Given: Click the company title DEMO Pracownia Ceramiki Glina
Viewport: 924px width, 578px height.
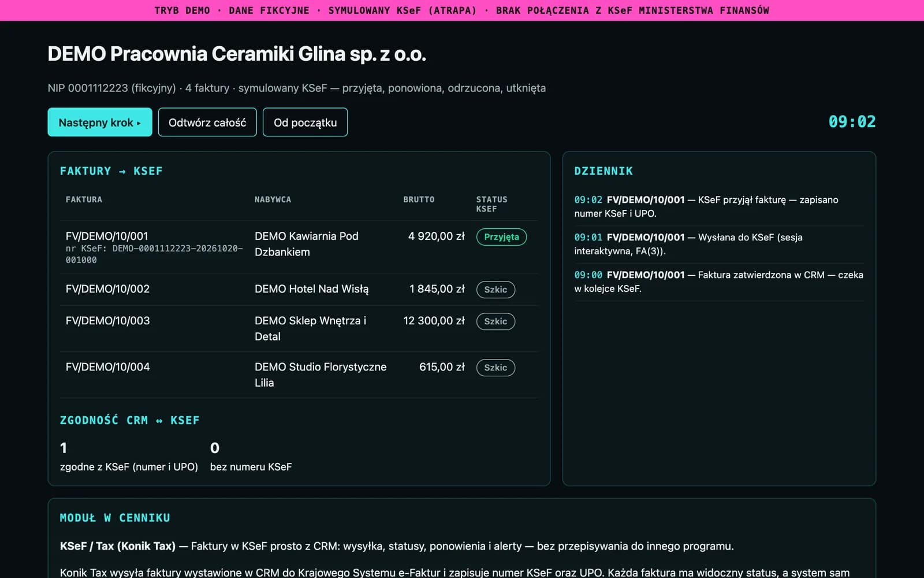Looking at the screenshot, I should tap(237, 54).
